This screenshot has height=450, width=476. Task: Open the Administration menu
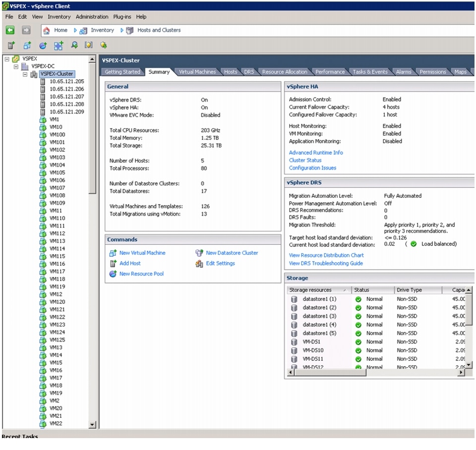pos(92,17)
